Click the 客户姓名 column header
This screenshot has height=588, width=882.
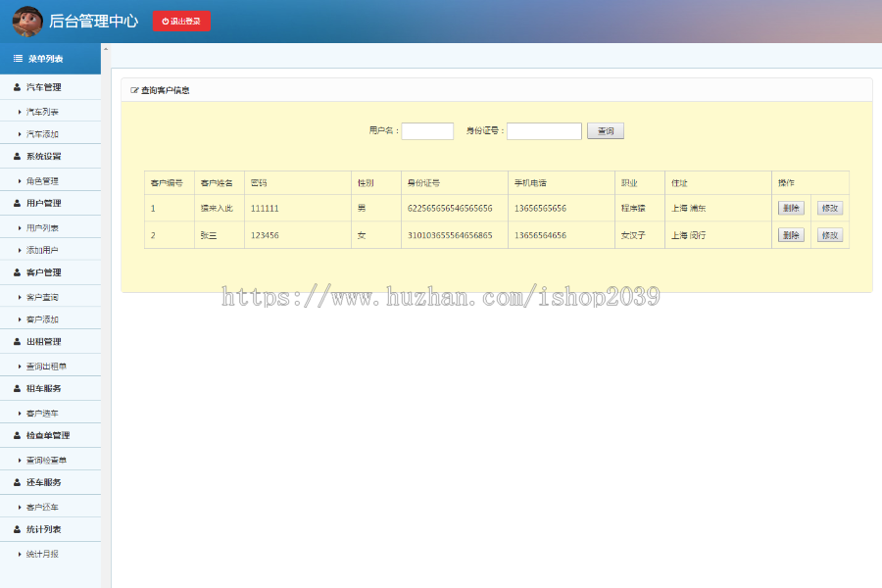coord(217,183)
